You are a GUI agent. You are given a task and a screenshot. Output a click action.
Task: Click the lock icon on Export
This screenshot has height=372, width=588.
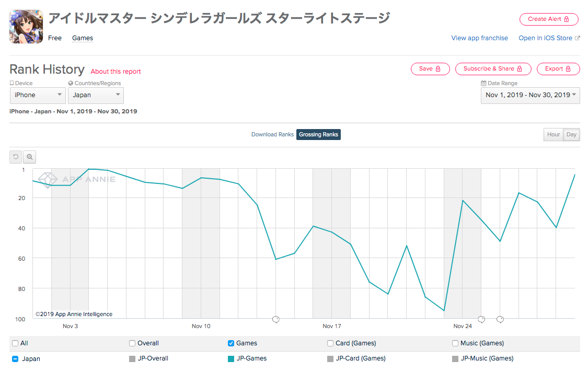click(568, 69)
